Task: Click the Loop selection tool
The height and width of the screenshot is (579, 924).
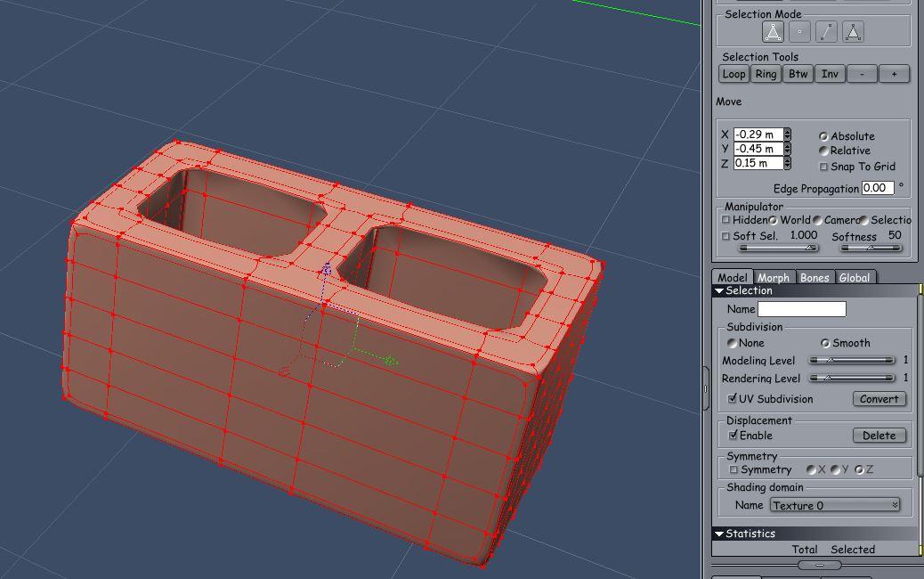Action: point(734,74)
